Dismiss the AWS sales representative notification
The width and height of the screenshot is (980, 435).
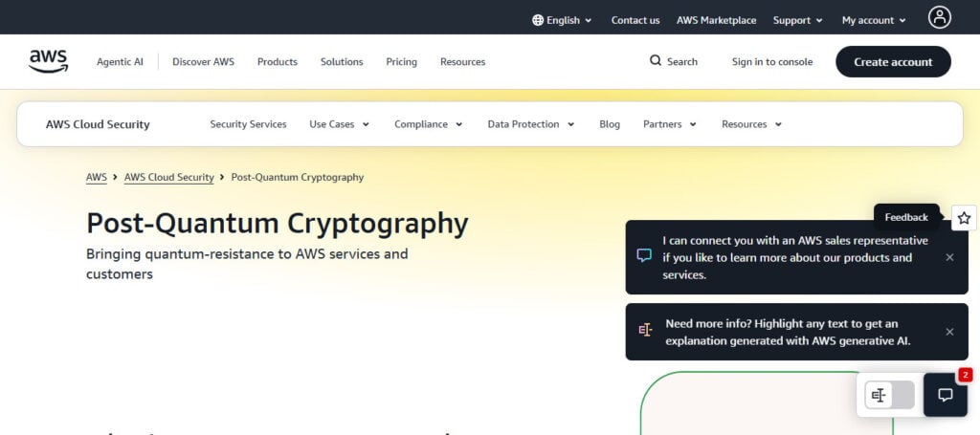(x=949, y=257)
